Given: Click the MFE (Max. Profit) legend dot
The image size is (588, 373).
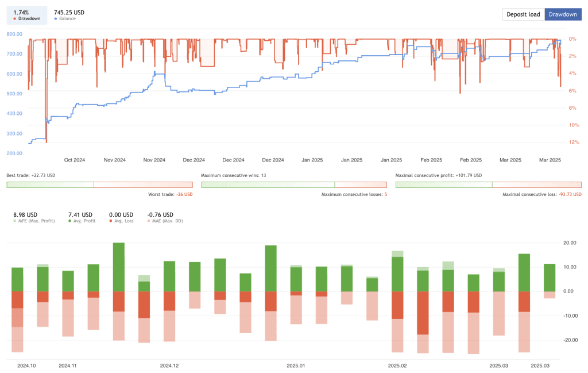Looking at the screenshot, I should 14,220.
